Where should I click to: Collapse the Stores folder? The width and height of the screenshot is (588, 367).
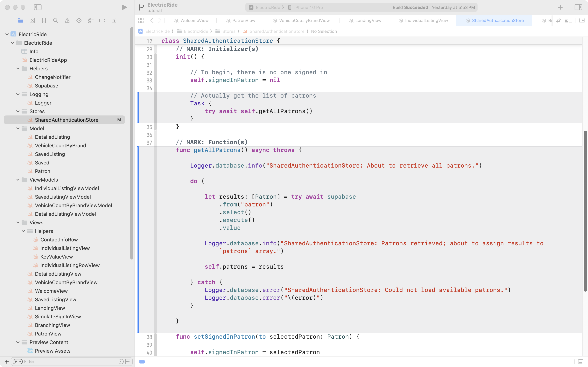[x=18, y=111]
